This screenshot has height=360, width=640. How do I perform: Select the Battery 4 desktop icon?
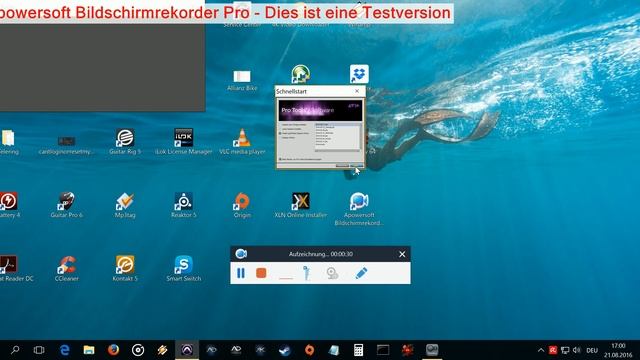9,205
